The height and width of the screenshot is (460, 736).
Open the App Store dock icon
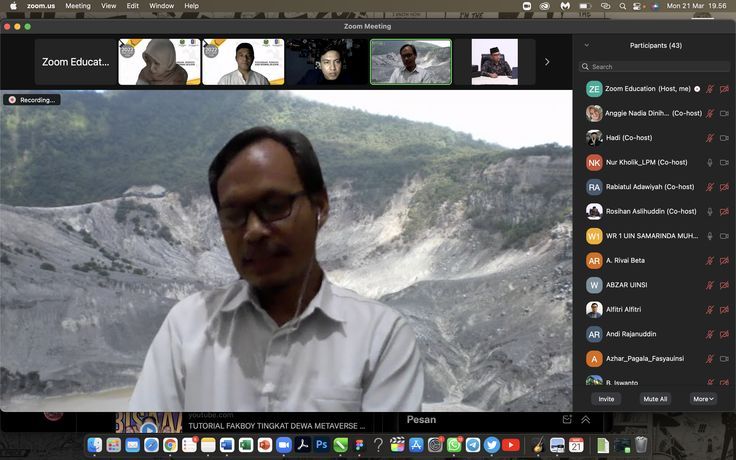(x=416, y=445)
